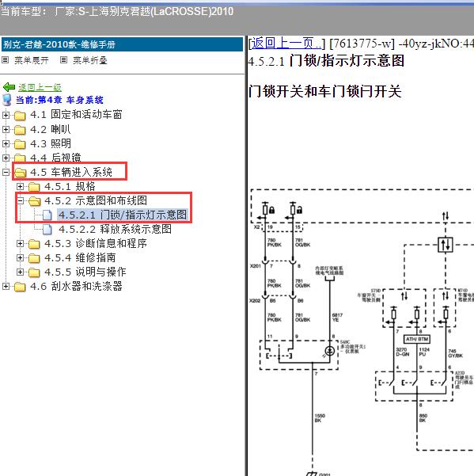Click the X202 connector label in the diagram

(x=255, y=300)
